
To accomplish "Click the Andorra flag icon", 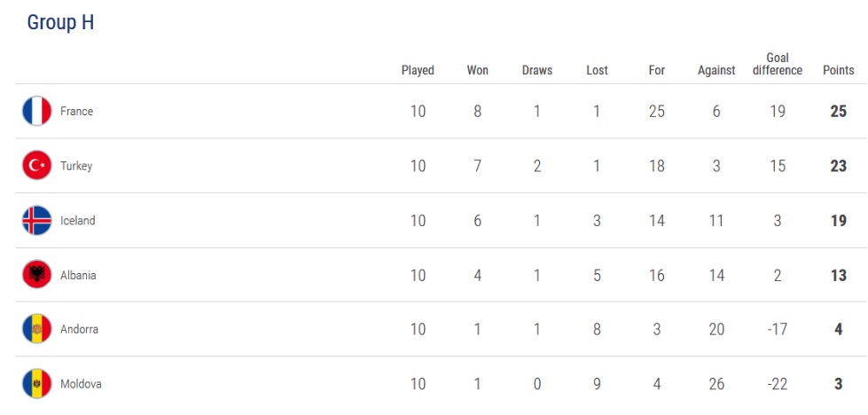I will click(37, 329).
